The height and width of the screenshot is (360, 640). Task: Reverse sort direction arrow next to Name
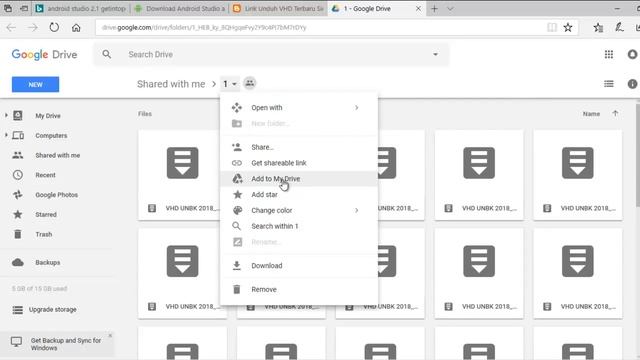[x=615, y=113]
